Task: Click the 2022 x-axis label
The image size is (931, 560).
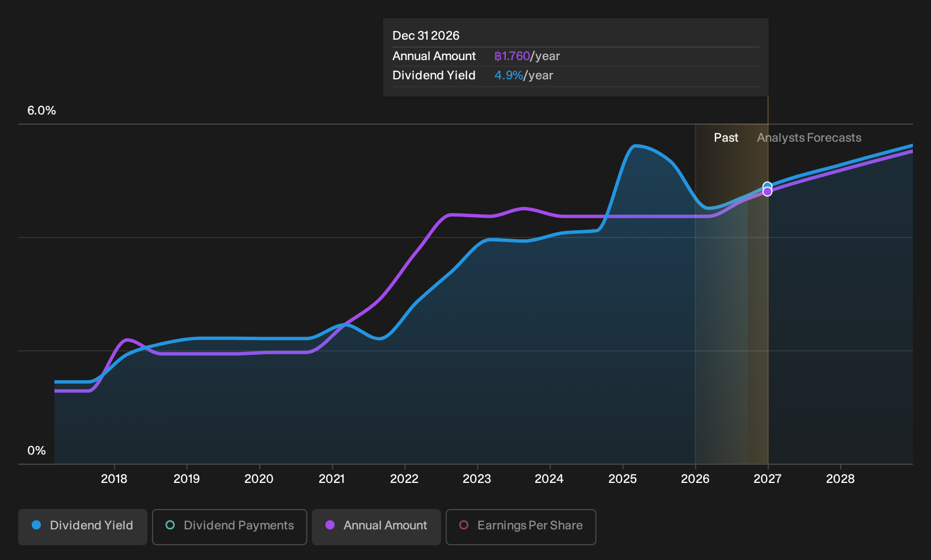Action: pos(404,479)
